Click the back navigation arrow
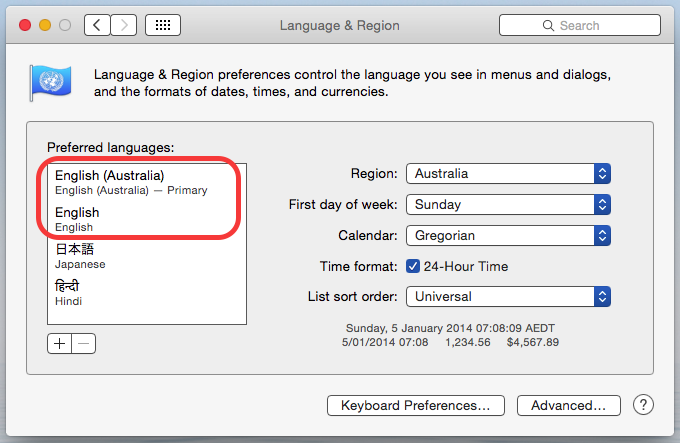 [x=97, y=25]
